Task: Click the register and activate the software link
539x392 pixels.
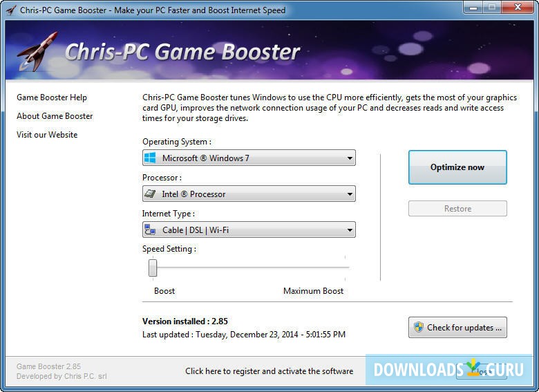Action: click(x=269, y=371)
